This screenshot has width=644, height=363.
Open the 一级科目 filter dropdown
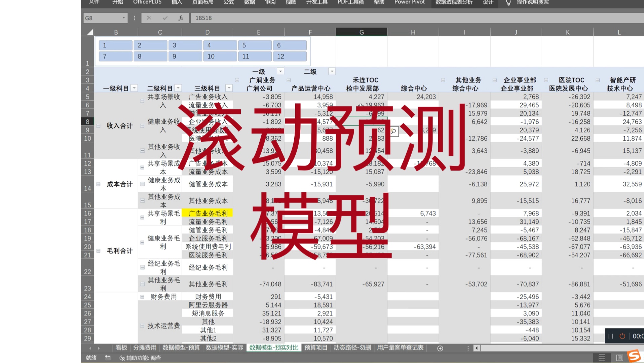(x=134, y=88)
